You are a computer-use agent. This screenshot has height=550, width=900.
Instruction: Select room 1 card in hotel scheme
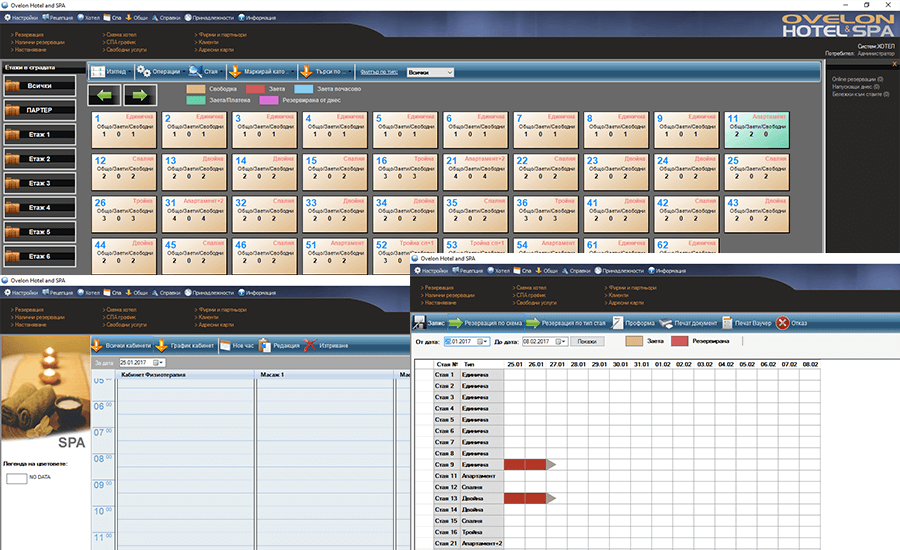tap(124, 130)
